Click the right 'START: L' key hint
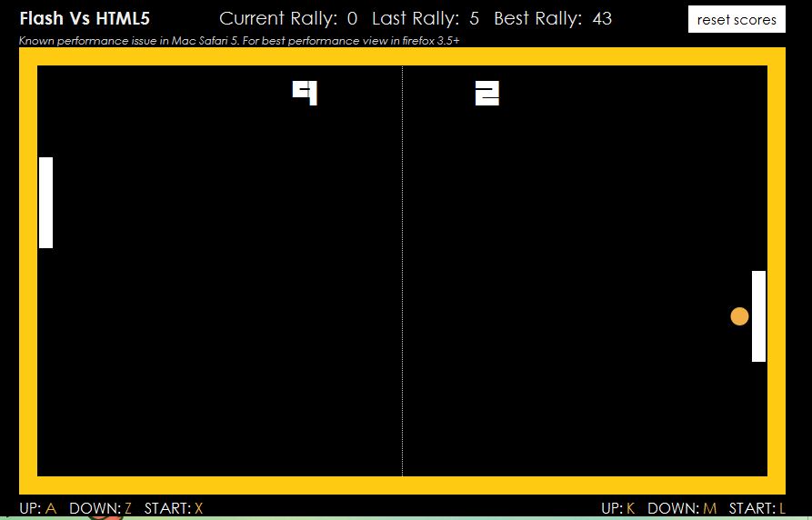The height and width of the screenshot is (520, 812). click(x=757, y=508)
